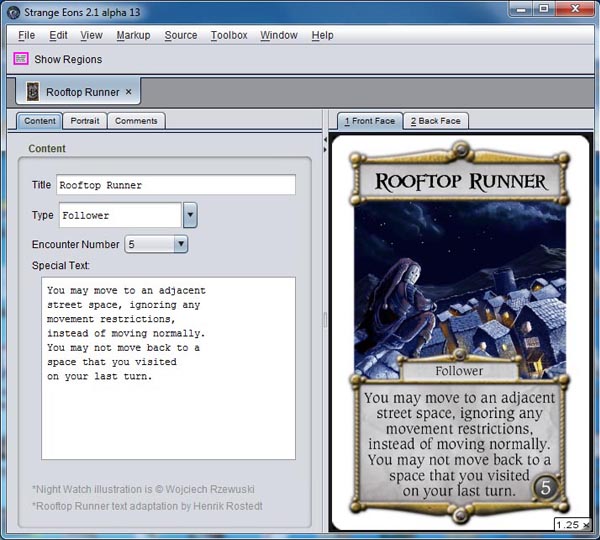This screenshot has width=600, height=540.
Task: Open the File menu
Action: coord(26,35)
